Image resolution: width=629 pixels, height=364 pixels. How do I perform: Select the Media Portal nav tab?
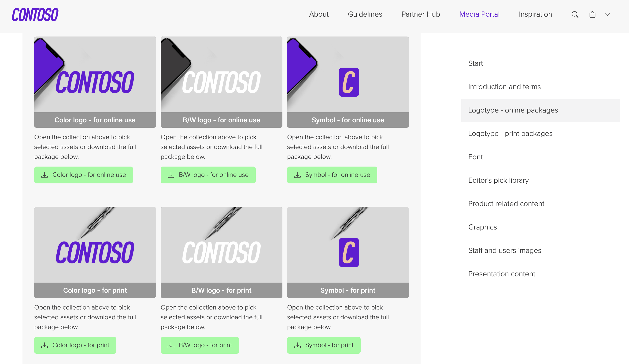pyautogui.click(x=480, y=14)
